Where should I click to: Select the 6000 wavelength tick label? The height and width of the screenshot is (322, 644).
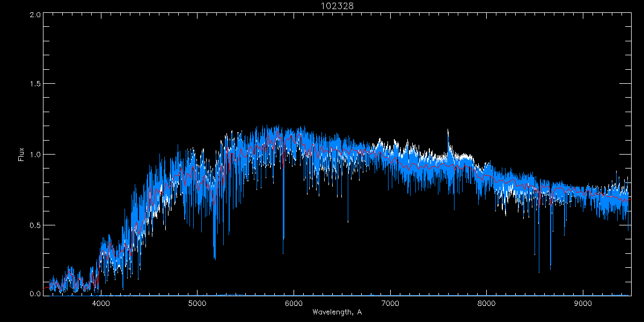pos(294,303)
